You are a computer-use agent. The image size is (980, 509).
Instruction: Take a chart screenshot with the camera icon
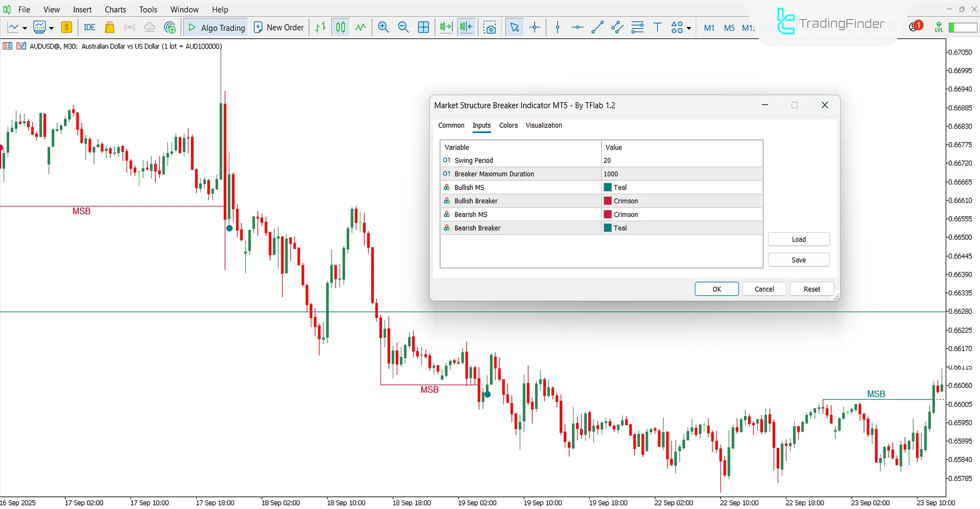click(x=490, y=27)
